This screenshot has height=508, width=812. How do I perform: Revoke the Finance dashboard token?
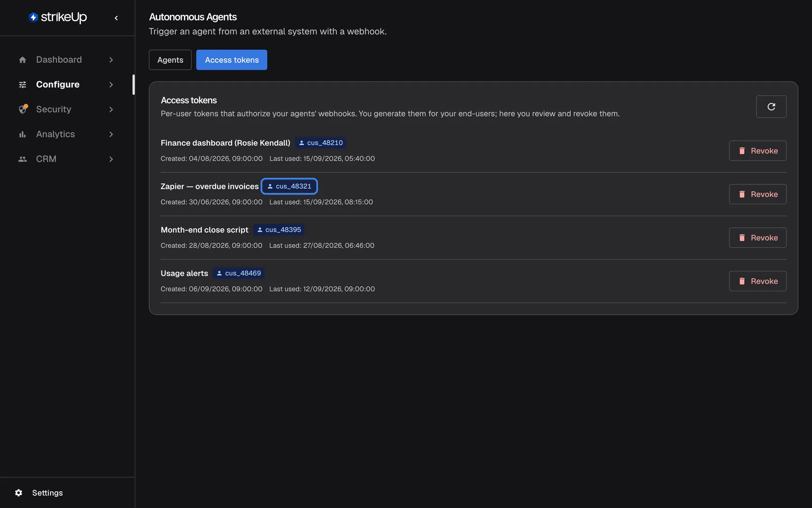point(757,151)
